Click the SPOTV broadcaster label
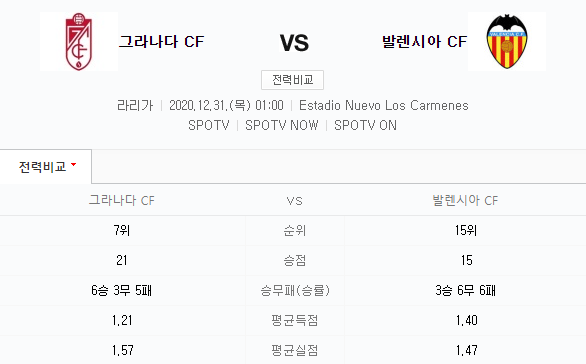 click(209, 125)
